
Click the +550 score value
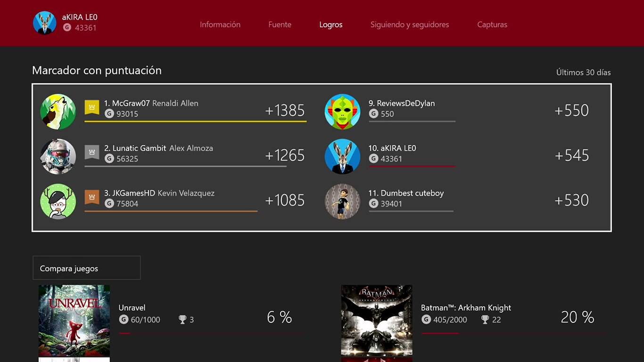[x=572, y=110]
